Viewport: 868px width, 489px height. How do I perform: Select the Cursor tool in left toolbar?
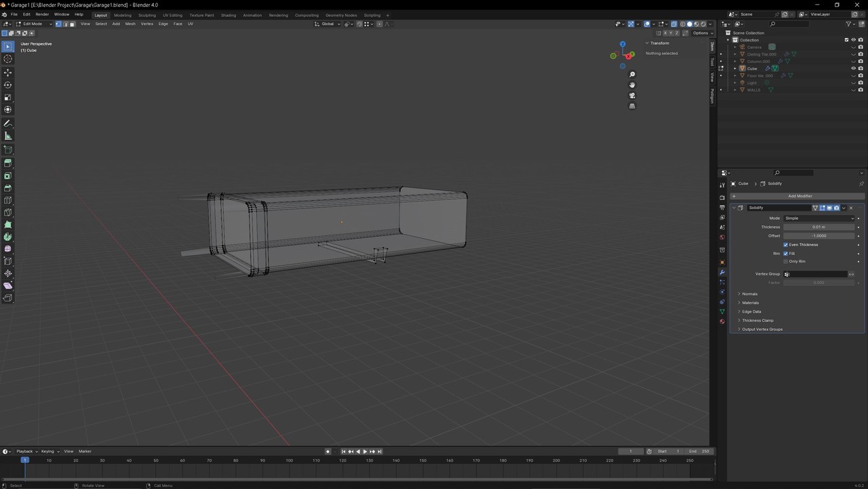[x=8, y=59]
